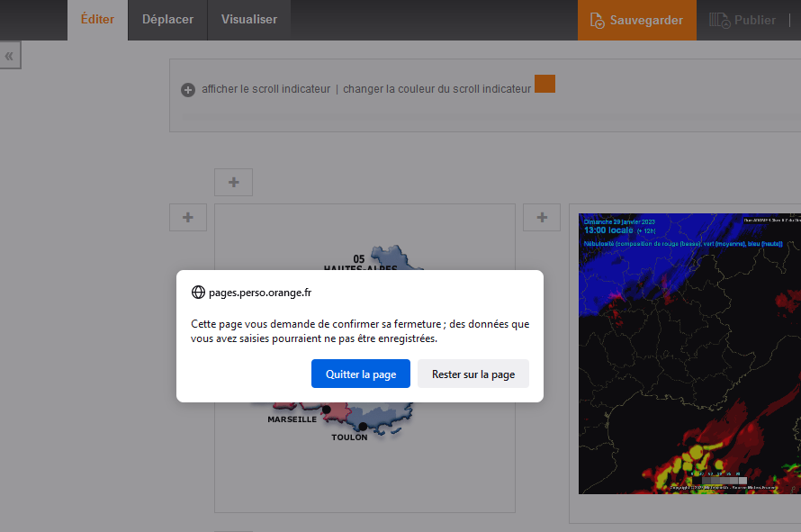Open the Visualiser tab

(249, 20)
